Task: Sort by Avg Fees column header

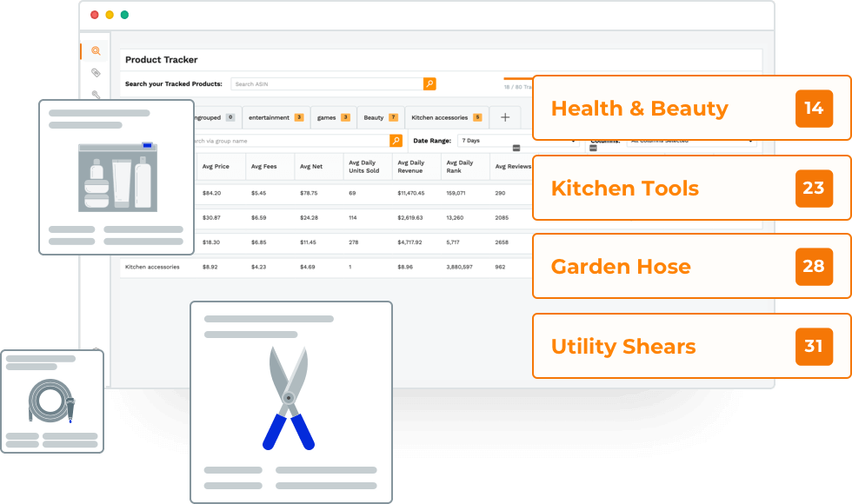Action: 263,167
